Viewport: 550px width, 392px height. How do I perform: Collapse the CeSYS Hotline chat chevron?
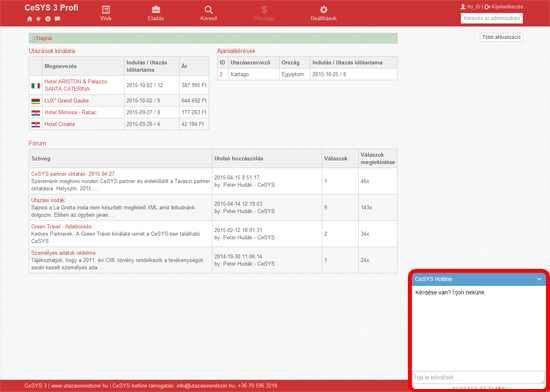[x=539, y=279]
